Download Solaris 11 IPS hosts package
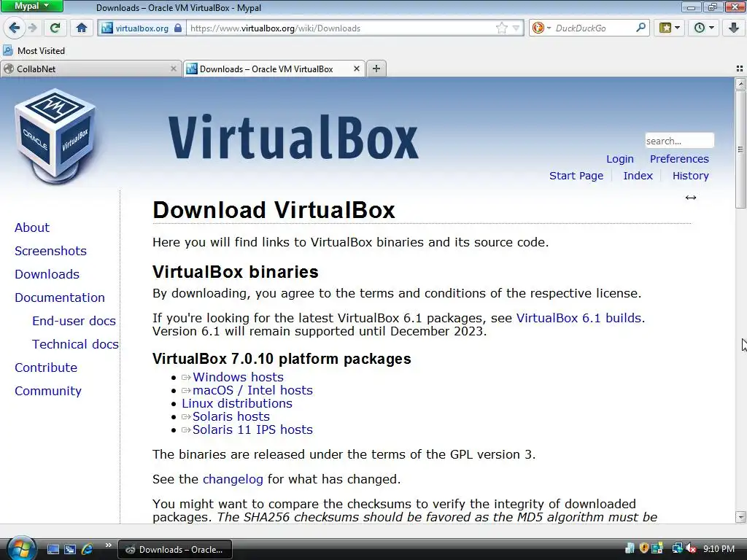This screenshot has width=747, height=560. [252, 429]
